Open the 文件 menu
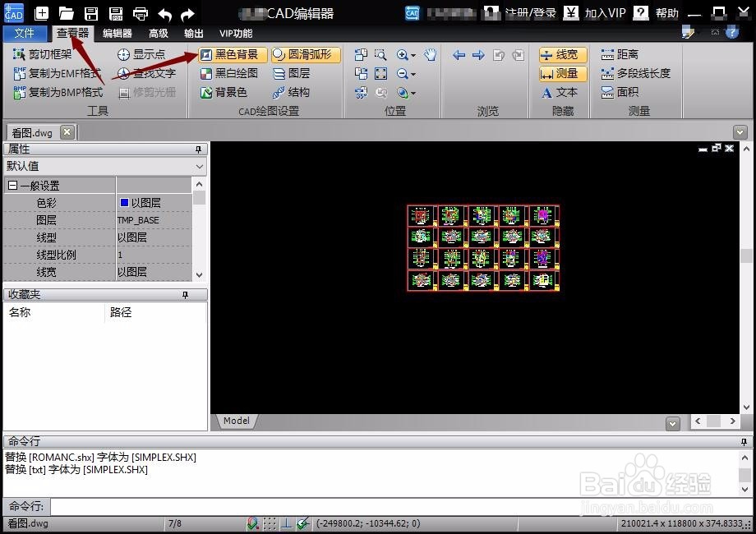 pos(25,33)
